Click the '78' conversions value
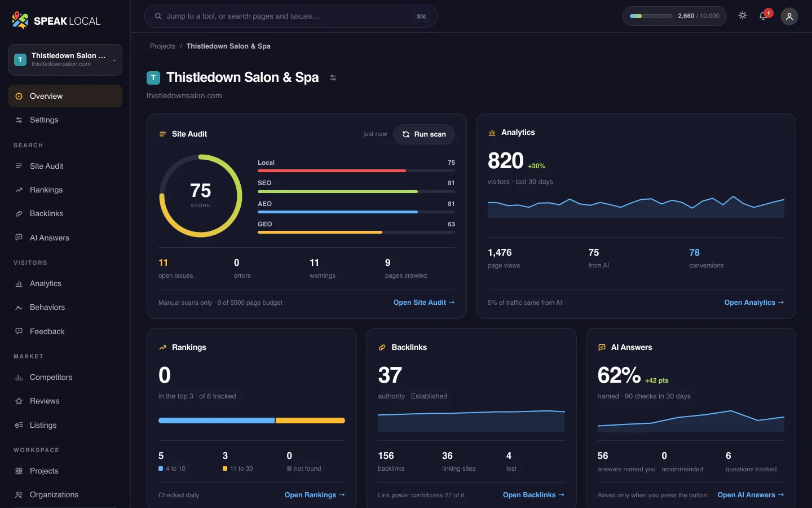 [x=694, y=252]
